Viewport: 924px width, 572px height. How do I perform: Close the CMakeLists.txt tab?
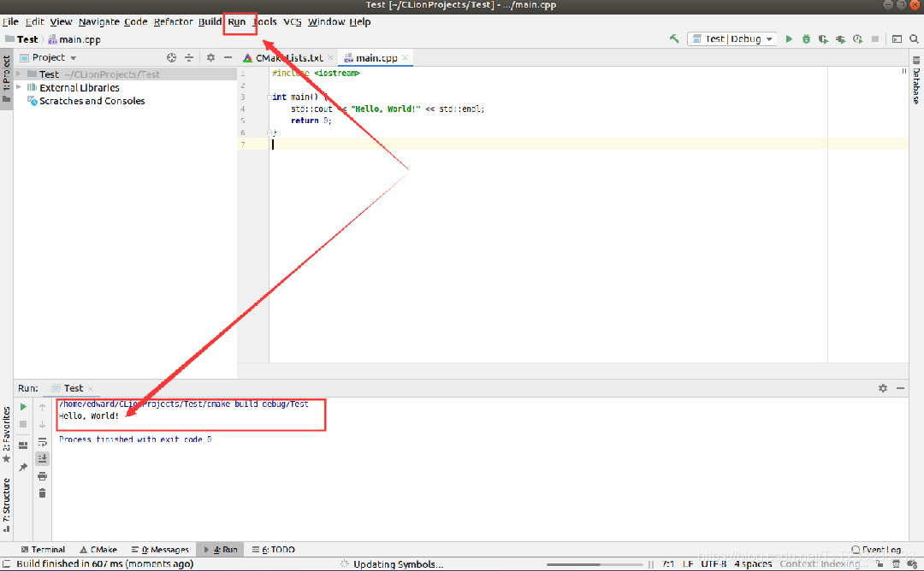[330, 58]
